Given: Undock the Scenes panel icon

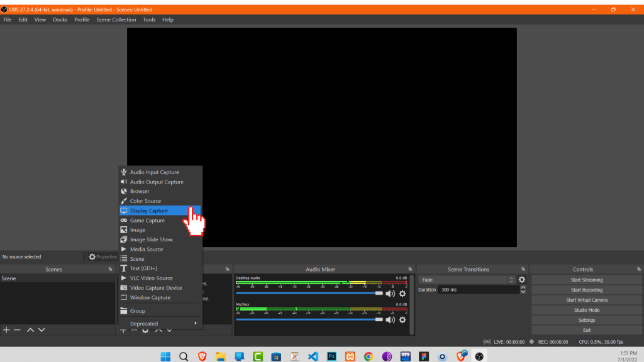Looking at the screenshot, I should tap(110, 269).
